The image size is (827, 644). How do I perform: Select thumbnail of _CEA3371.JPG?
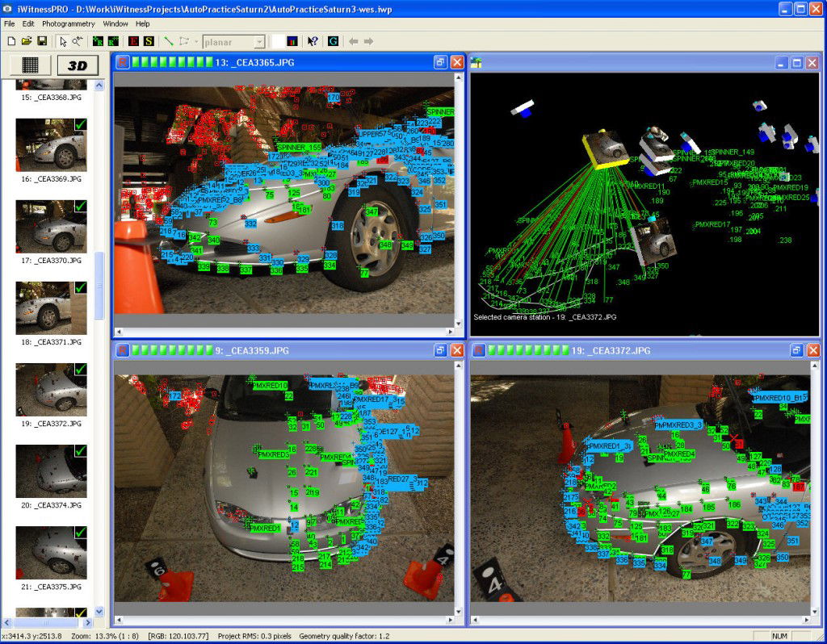click(x=51, y=307)
